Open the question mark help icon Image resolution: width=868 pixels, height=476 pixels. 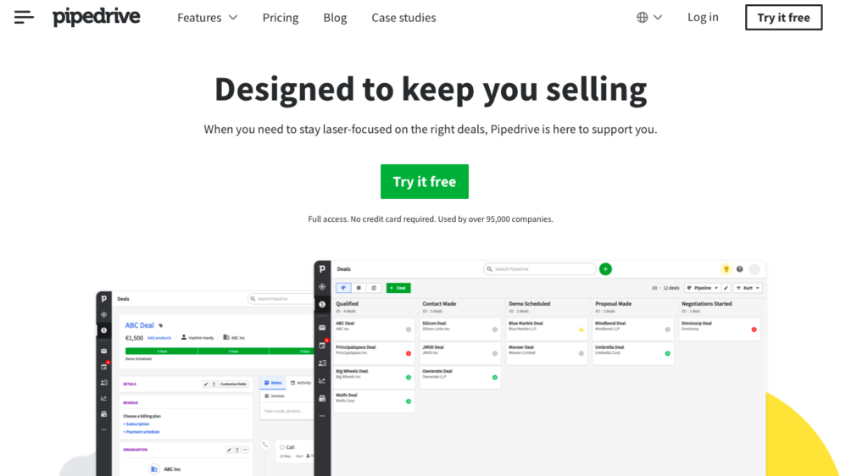[740, 269]
